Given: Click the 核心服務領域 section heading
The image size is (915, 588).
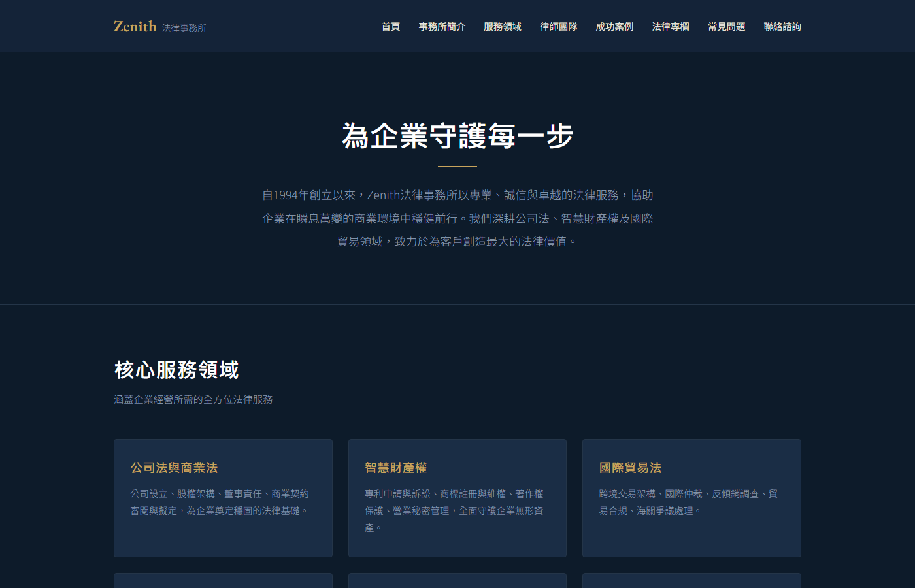Looking at the screenshot, I should (176, 370).
